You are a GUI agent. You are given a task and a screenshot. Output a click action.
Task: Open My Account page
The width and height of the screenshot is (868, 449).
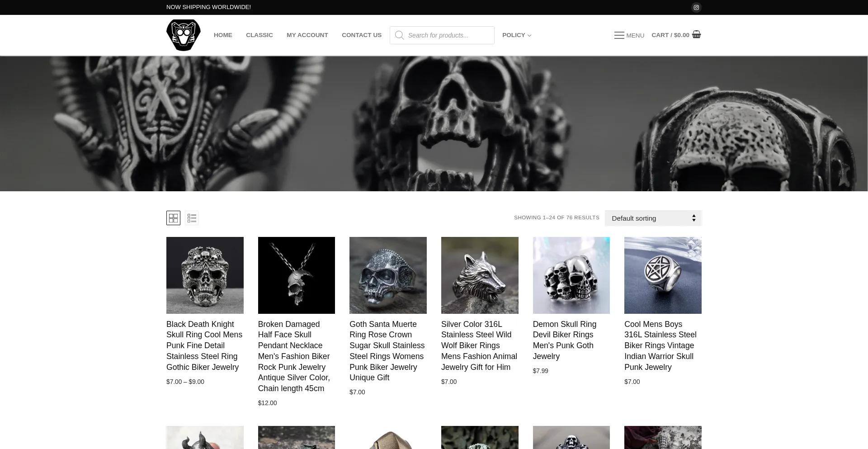(x=307, y=35)
